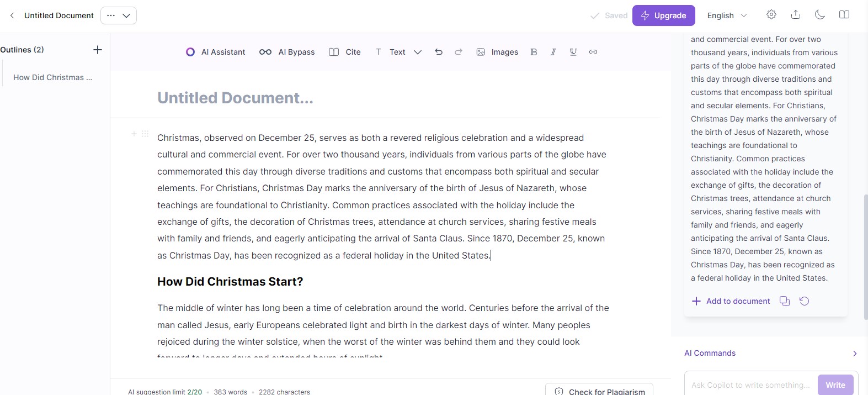
Task: Go back using the left arrow
Action: [x=12, y=15]
